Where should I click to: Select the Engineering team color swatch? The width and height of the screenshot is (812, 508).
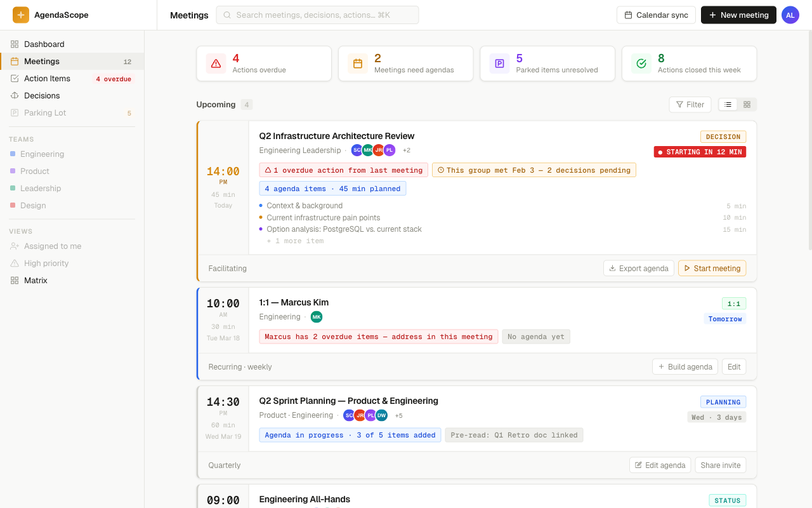pos(13,154)
